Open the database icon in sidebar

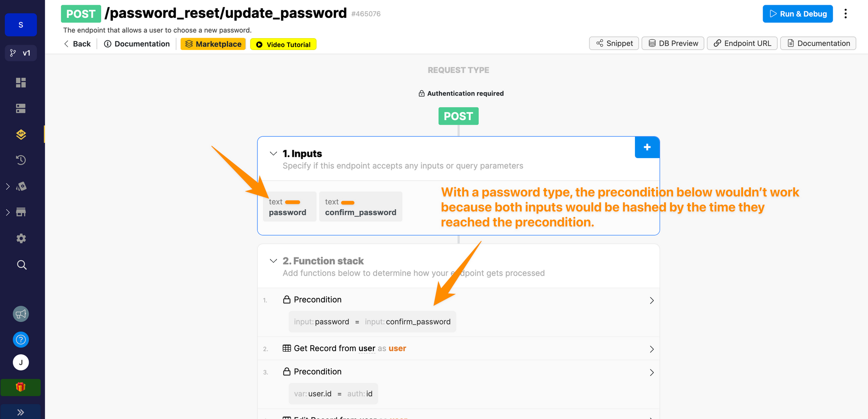tap(21, 109)
